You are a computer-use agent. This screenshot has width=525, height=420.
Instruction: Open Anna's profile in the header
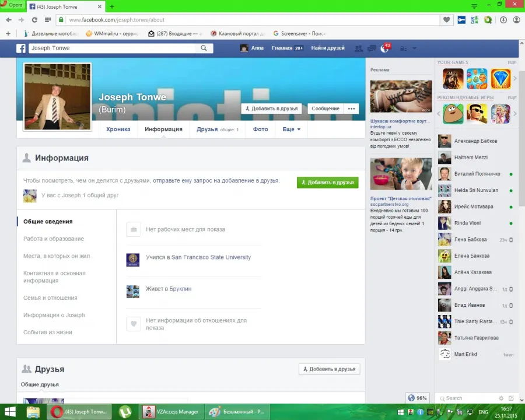[252, 48]
